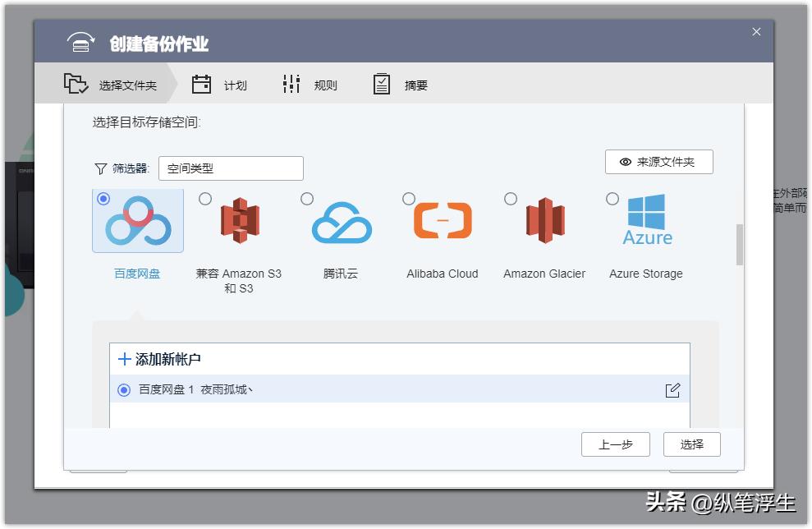Click the Amazon S3 bucket icon
The width and height of the screenshot is (812, 529).
239,219
